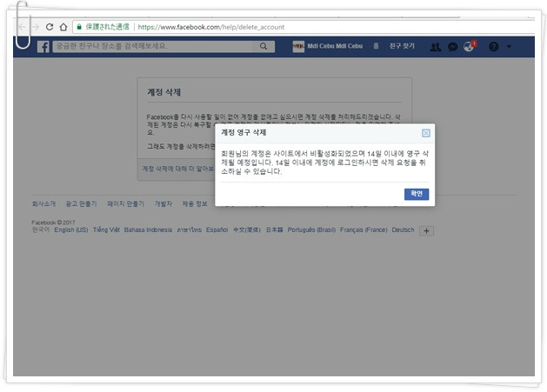Open 친구 찾기 in the top bar
The image size is (547, 392).
pos(402,46)
